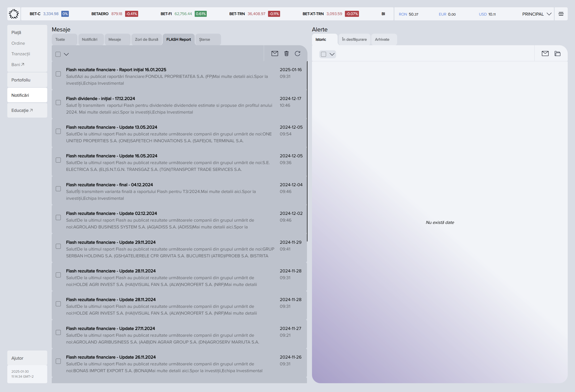Click the Investimental starburst logo
The width and height of the screenshot is (575, 392).
(x=14, y=14)
